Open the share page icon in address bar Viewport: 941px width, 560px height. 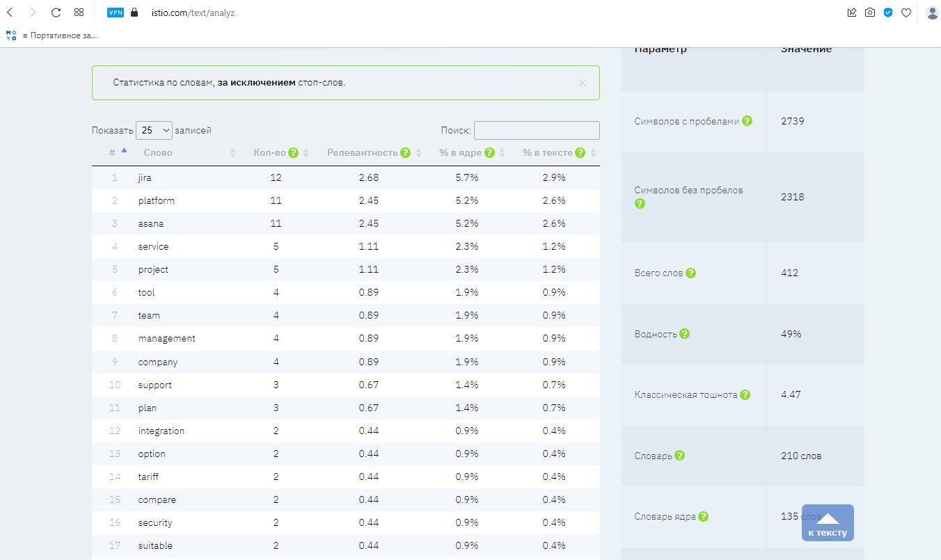pos(852,13)
